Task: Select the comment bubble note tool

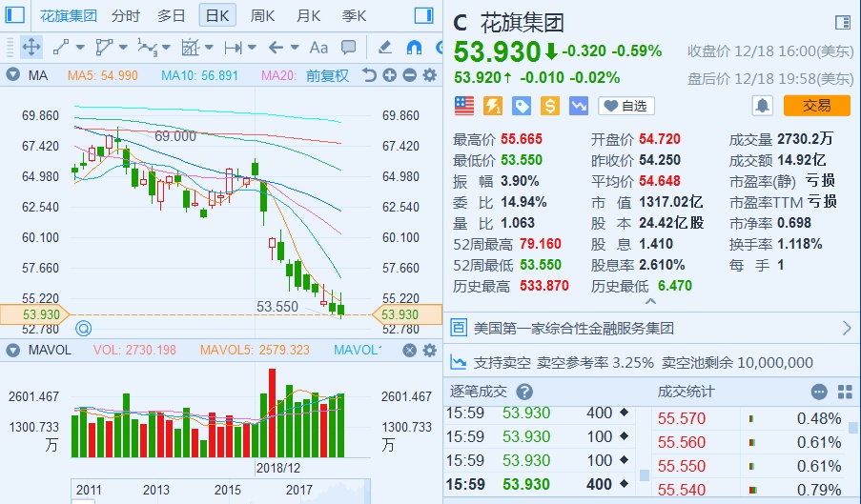Action: (x=348, y=48)
